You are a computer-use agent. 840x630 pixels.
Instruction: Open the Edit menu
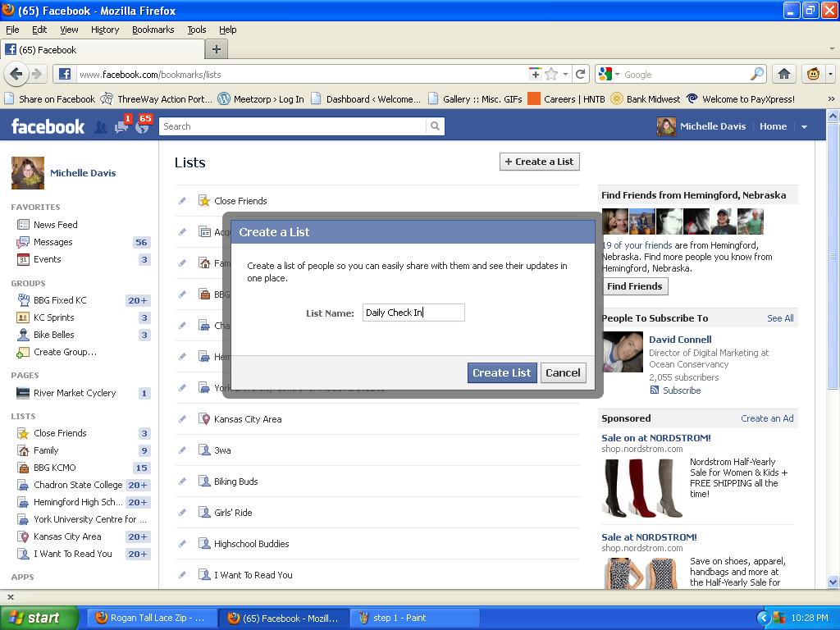[39, 30]
